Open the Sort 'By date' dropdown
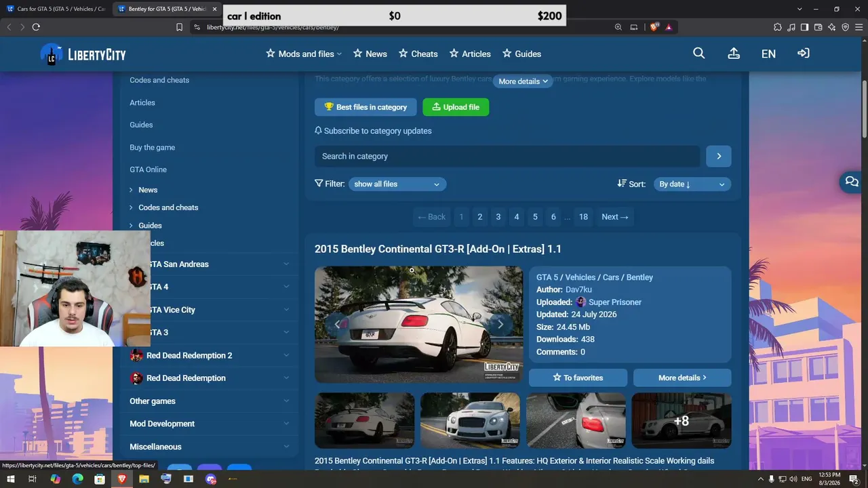The height and width of the screenshot is (488, 868). coord(692,184)
